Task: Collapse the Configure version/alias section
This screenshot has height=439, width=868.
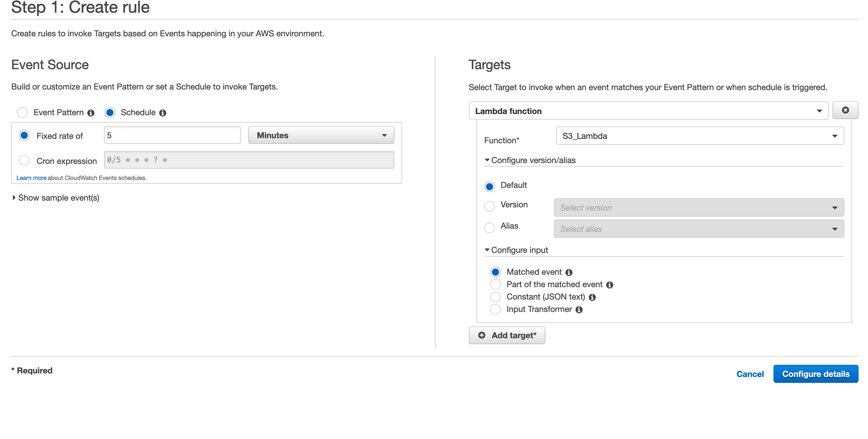Action: 530,160
